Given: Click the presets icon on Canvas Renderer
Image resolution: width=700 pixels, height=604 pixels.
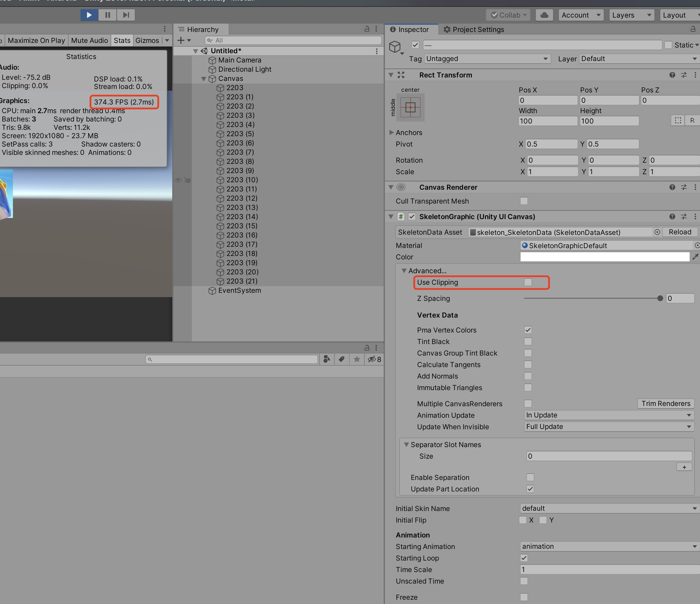Looking at the screenshot, I should [x=684, y=187].
